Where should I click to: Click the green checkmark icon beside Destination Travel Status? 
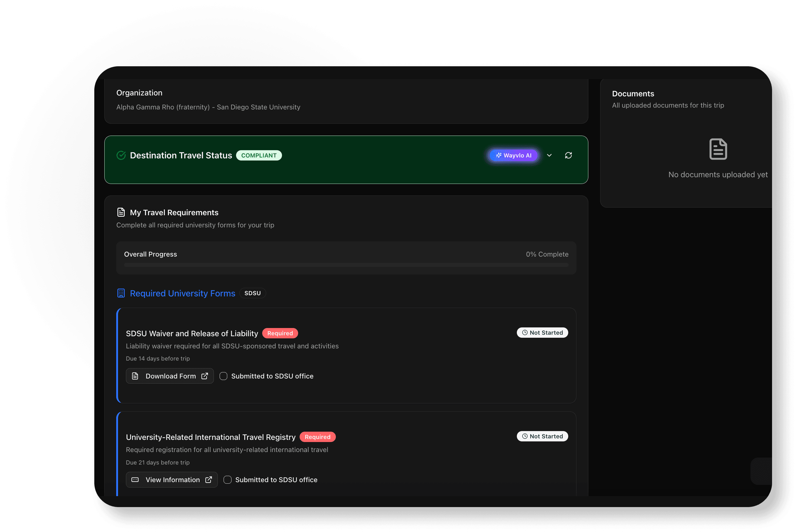coord(121,155)
